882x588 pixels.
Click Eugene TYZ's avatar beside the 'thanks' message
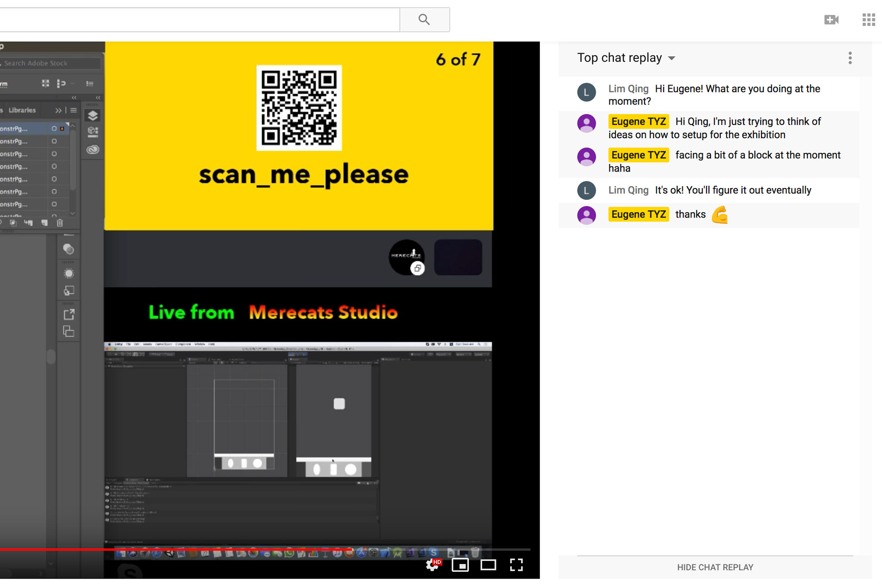(x=587, y=215)
